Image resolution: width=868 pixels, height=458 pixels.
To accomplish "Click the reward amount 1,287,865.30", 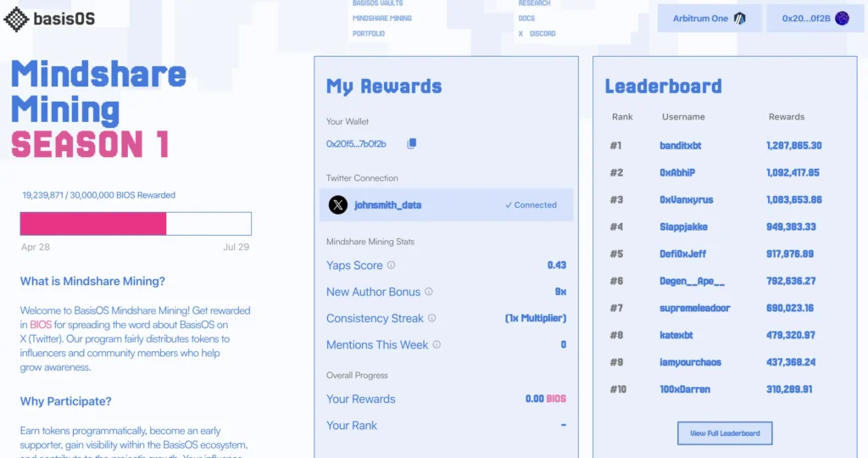I will 793,146.
